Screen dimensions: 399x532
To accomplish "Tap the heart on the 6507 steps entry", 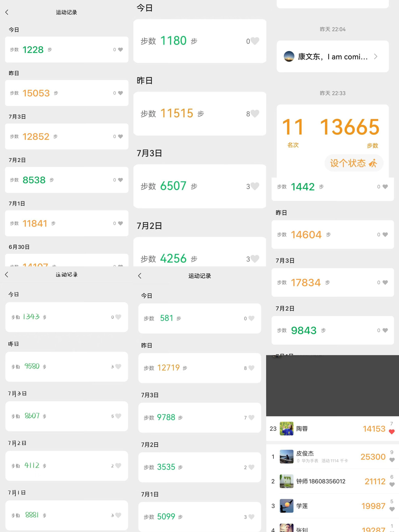I will click(x=255, y=186).
